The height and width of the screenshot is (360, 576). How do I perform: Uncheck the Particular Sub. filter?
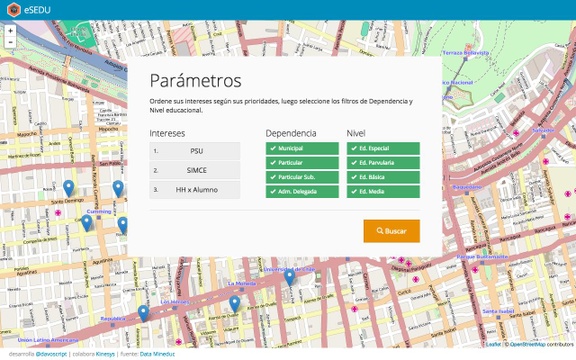click(x=302, y=177)
